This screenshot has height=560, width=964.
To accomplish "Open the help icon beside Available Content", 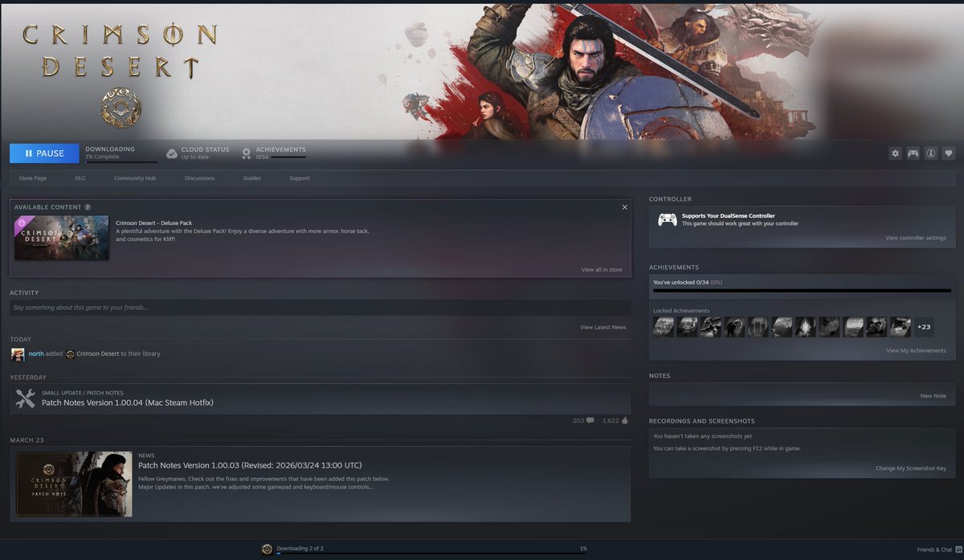I will (x=88, y=207).
